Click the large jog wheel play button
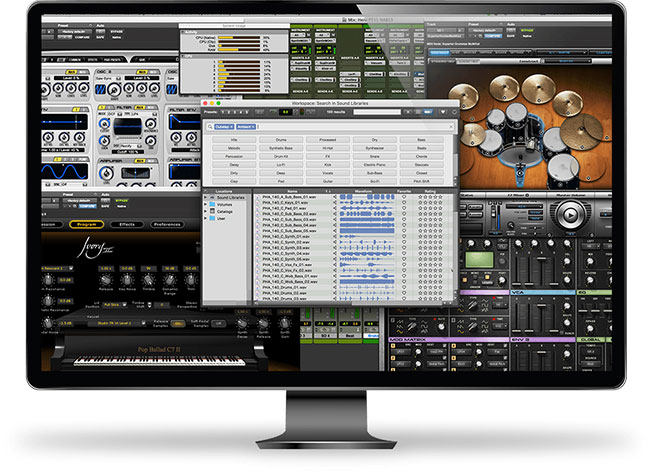 pos(570,215)
